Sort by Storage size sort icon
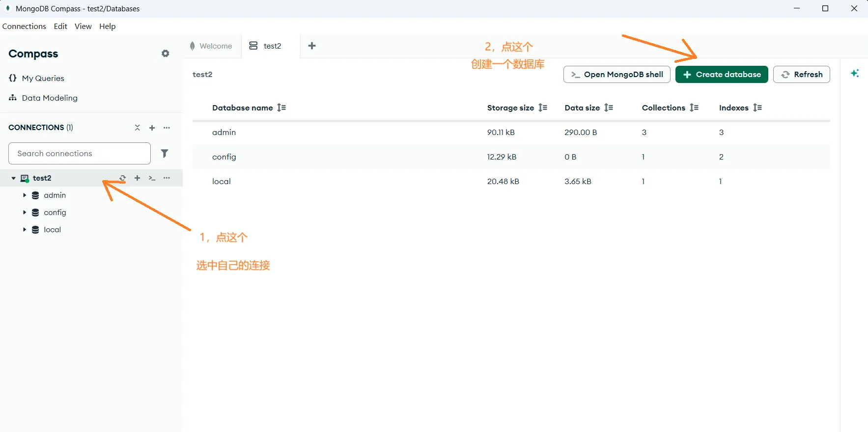Image resolution: width=868 pixels, height=432 pixels. [543, 108]
